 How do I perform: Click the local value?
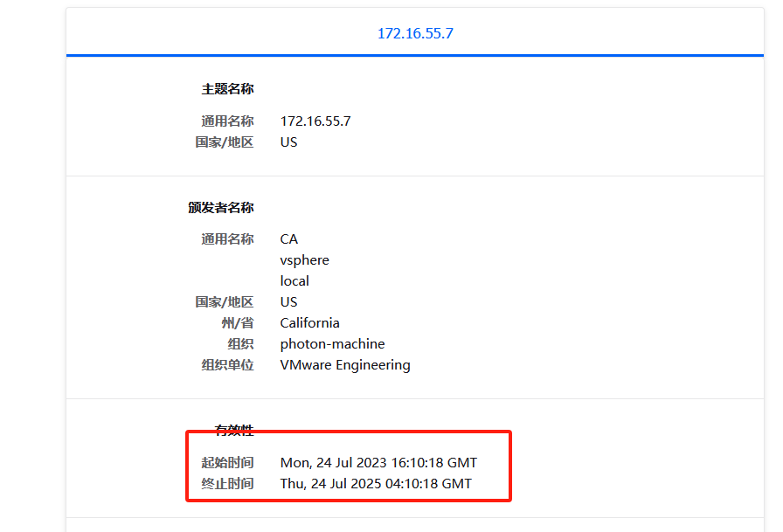click(x=294, y=281)
